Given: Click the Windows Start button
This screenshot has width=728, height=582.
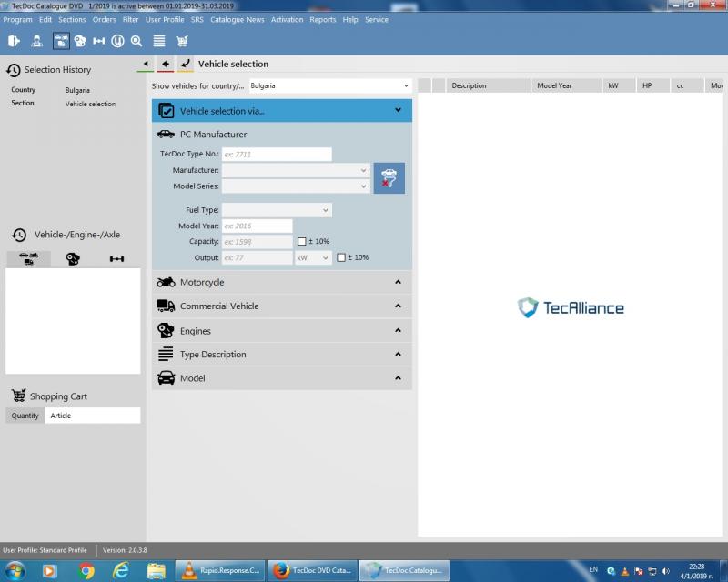Looking at the screenshot, I should tap(15, 570).
